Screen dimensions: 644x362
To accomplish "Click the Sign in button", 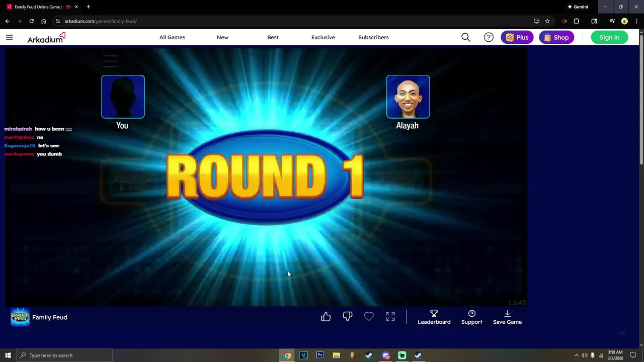I will point(609,37).
